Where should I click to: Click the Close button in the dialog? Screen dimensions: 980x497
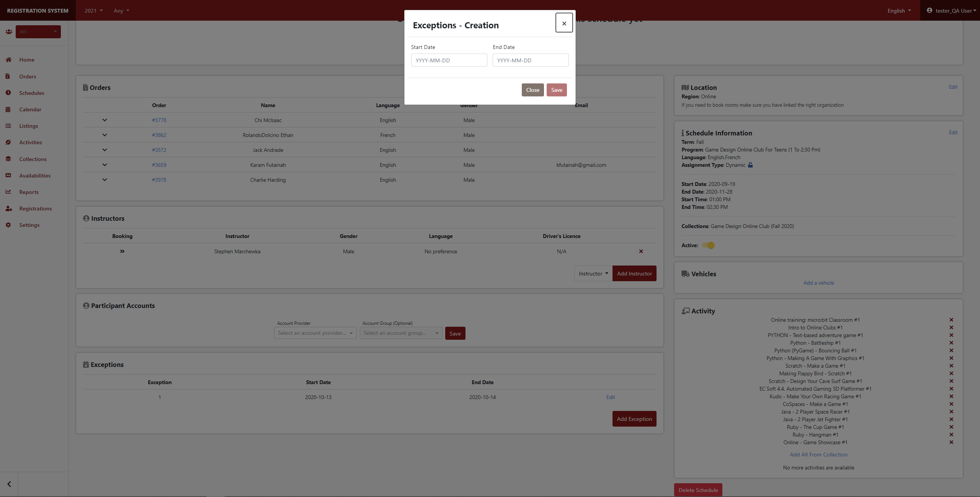(532, 90)
